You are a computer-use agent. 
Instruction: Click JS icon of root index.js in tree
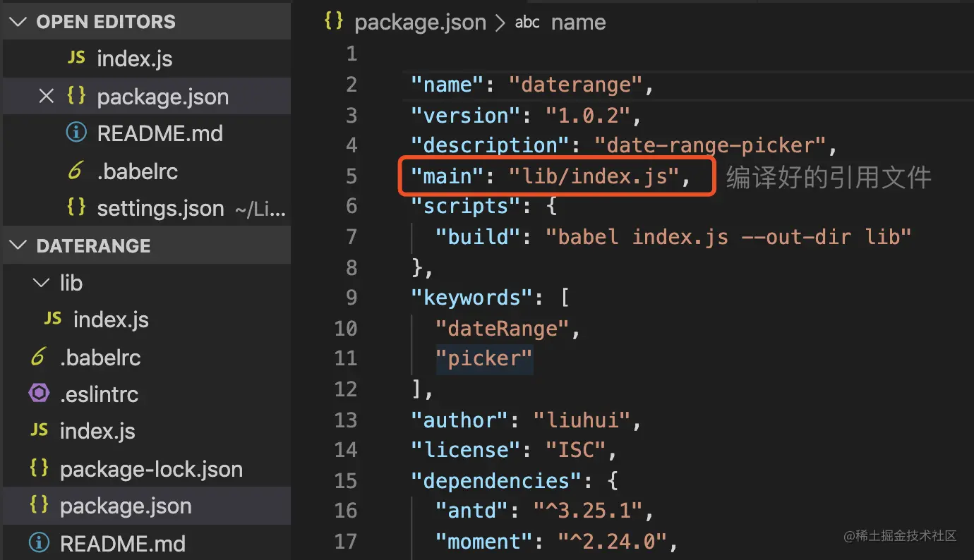pyautogui.click(x=39, y=431)
